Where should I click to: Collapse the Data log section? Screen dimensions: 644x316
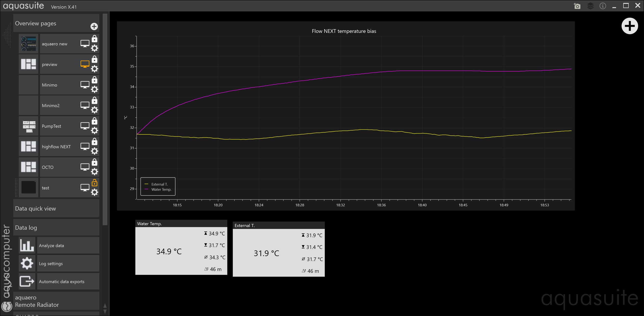56,228
